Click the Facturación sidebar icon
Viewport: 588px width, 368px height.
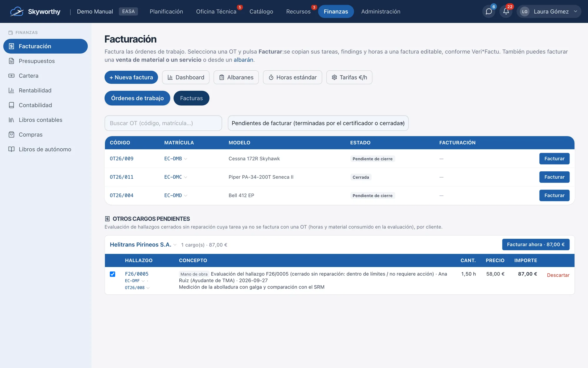pos(11,46)
